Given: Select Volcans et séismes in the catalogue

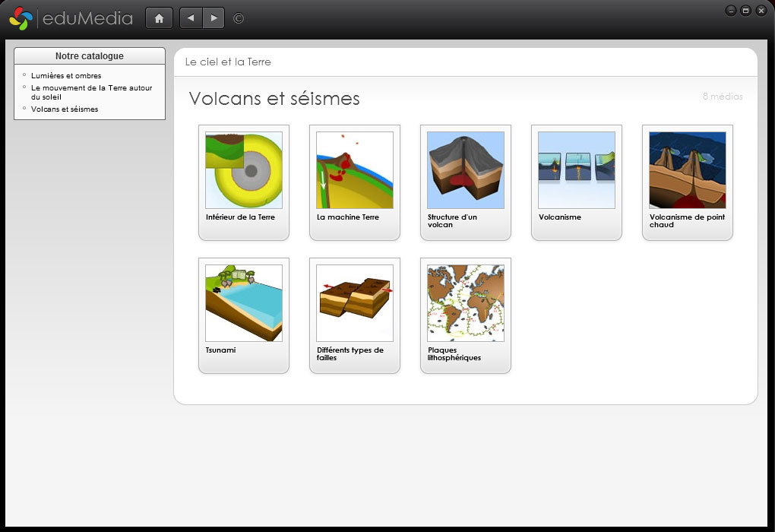Looking at the screenshot, I should coord(65,109).
